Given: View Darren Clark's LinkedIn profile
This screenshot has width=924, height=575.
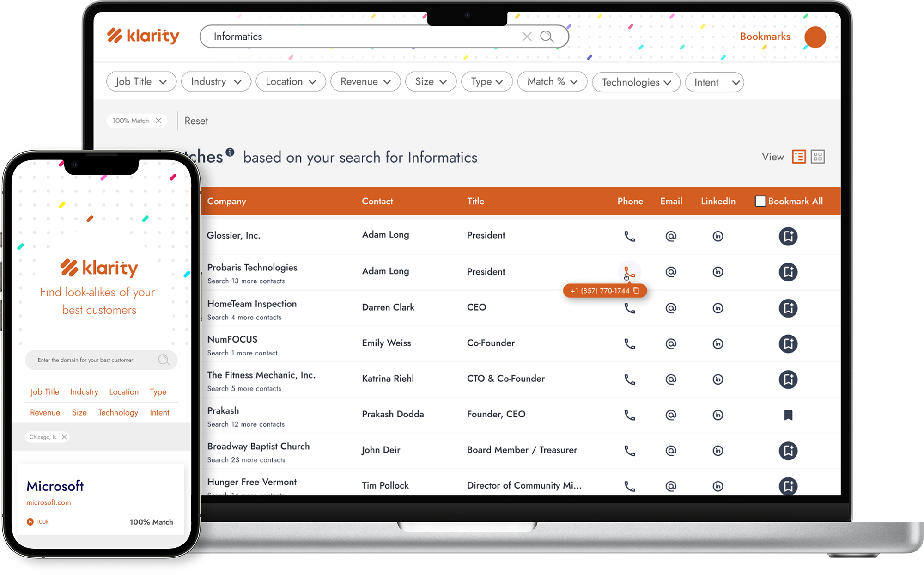Looking at the screenshot, I should coord(718,308).
